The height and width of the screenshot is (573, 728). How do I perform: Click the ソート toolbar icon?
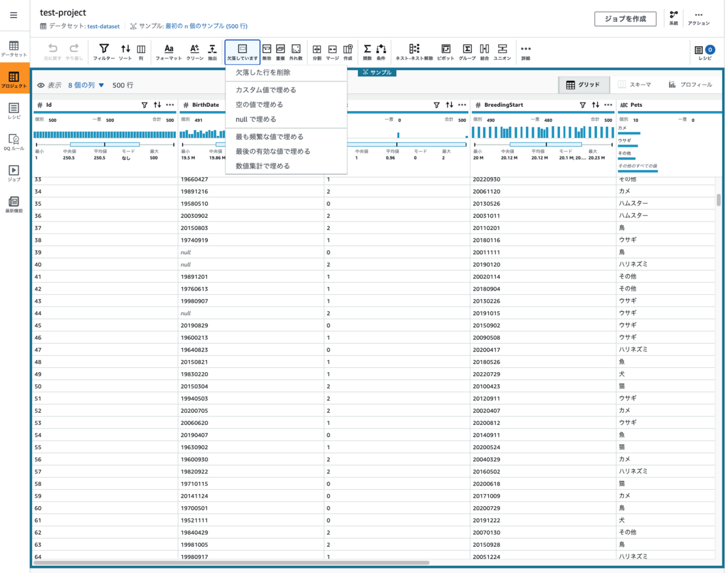(125, 52)
